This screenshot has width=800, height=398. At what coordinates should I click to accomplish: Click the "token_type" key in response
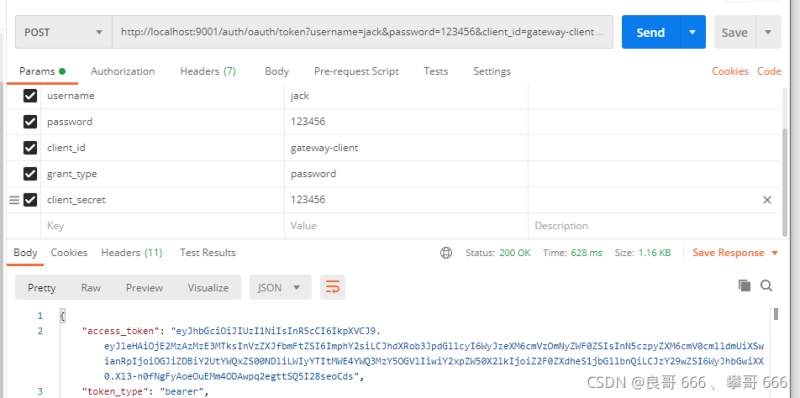(117, 391)
